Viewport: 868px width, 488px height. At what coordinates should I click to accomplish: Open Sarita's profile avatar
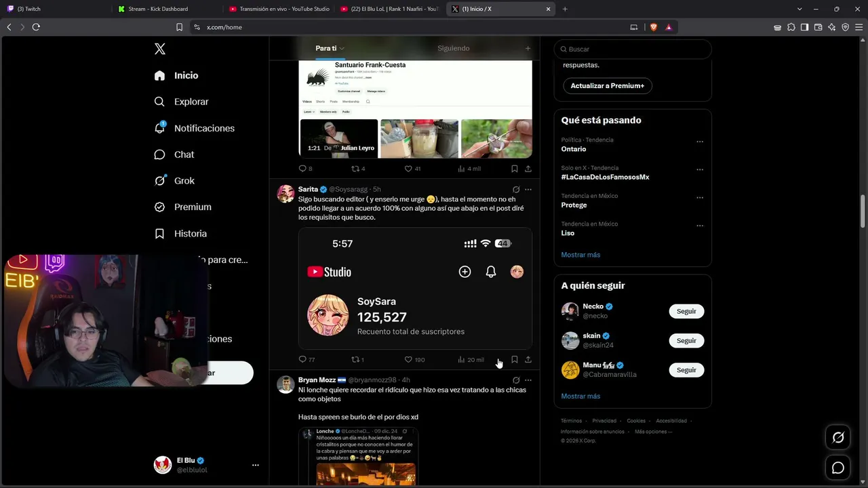[285, 194]
